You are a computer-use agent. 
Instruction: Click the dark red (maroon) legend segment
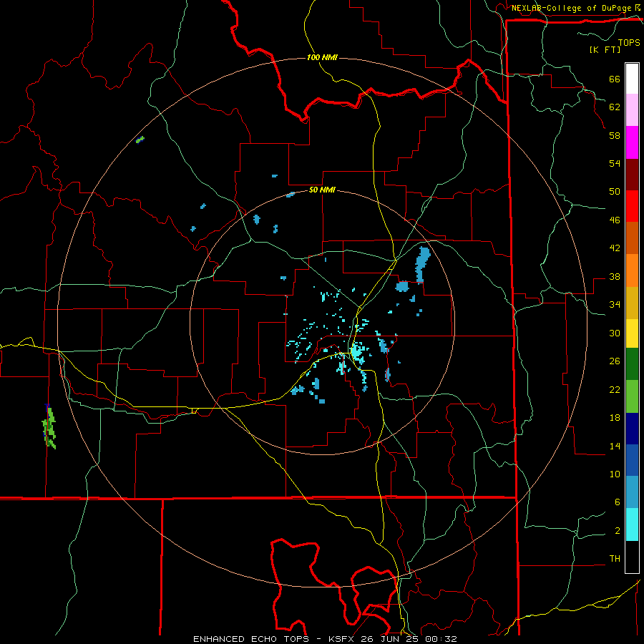click(x=632, y=175)
